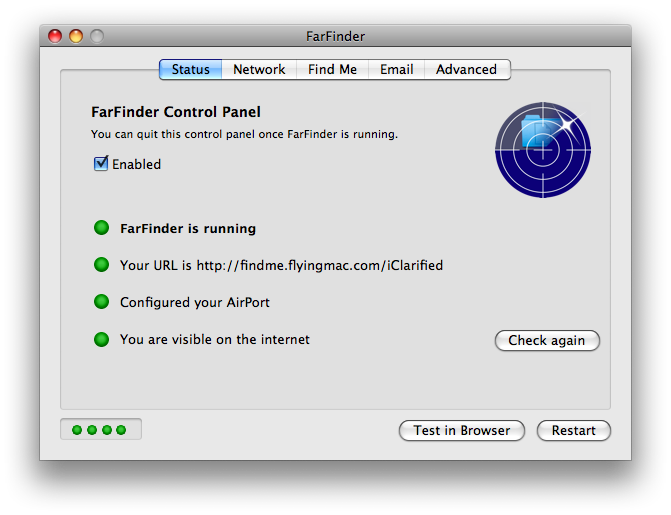The width and height of the screenshot is (671, 515).
Task: Click the 'FarFinder Control Panel' heading
Action: click(176, 112)
